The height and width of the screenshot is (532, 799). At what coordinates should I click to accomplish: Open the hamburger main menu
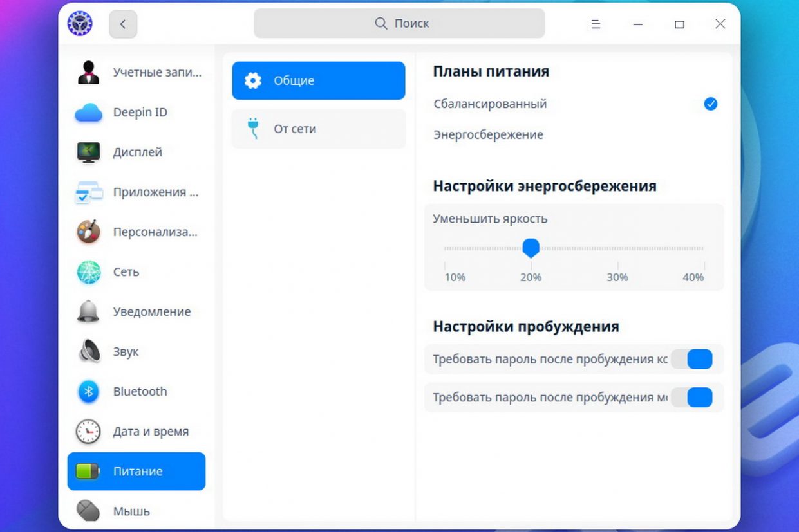point(596,24)
